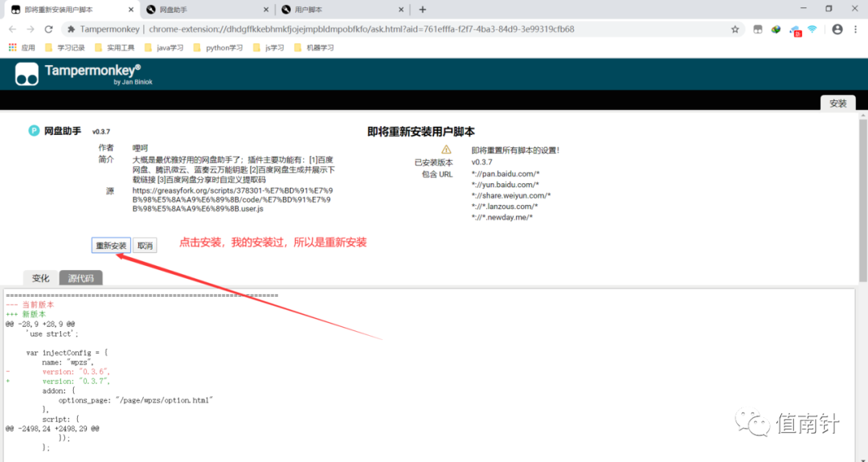This screenshot has width=868, height=462.
Task: Click the 取消 cancel button
Action: [145, 246]
